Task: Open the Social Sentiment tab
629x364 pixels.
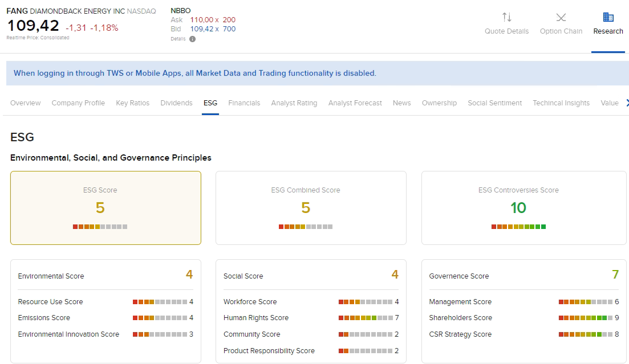Action: (494, 103)
